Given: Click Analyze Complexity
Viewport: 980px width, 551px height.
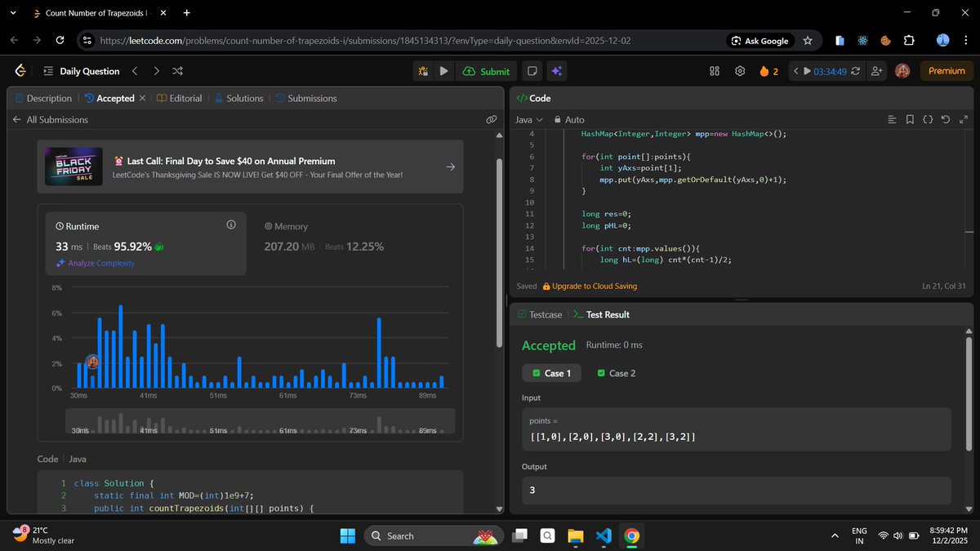Looking at the screenshot, I should [x=96, y=263].
